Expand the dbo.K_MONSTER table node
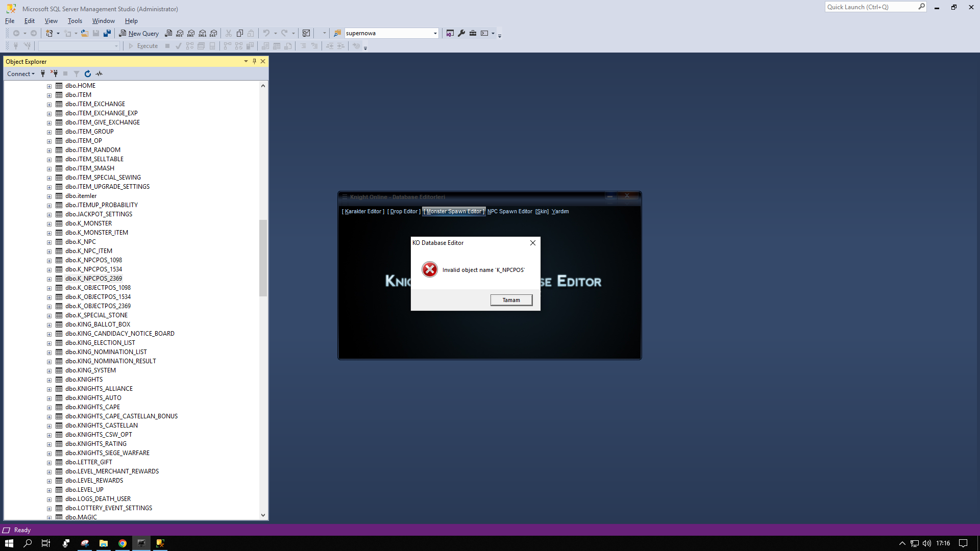Viewport: 980px width, 551px height. click(50, 224)
